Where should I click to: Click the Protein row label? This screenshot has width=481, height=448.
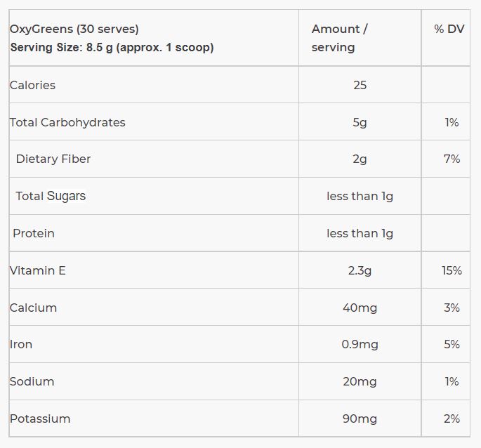click(x=34, y=234)
